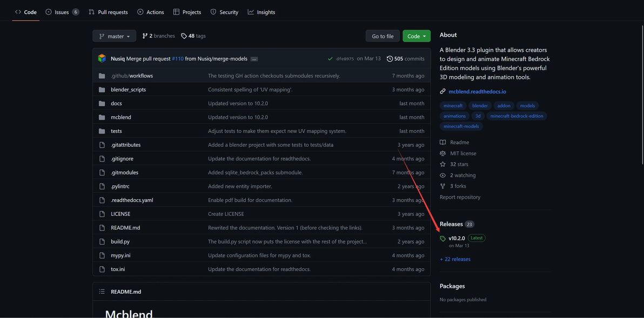Click the Nusiq author avatar icon
This screenshot has width=644, height=318.
click(x=102, y=58)
